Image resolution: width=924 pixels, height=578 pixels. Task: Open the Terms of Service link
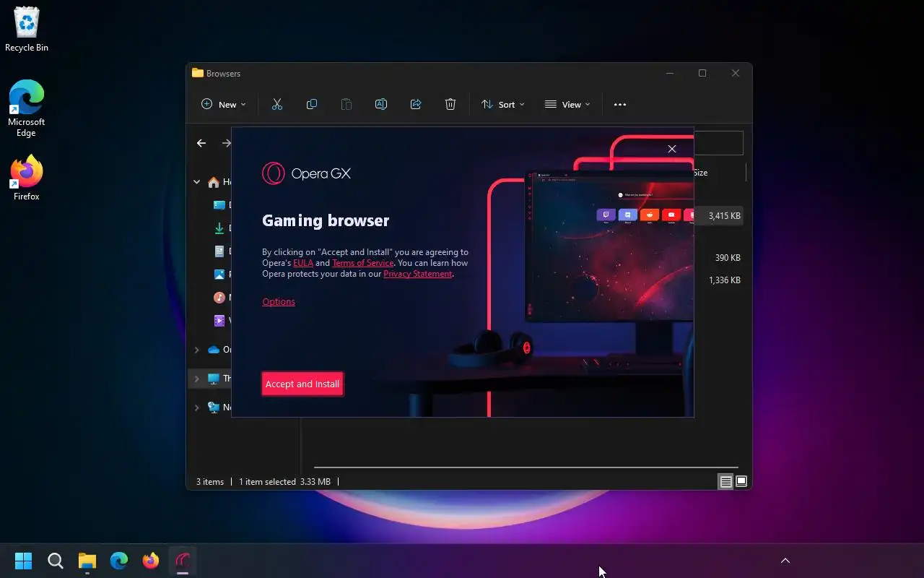point(362,263)
